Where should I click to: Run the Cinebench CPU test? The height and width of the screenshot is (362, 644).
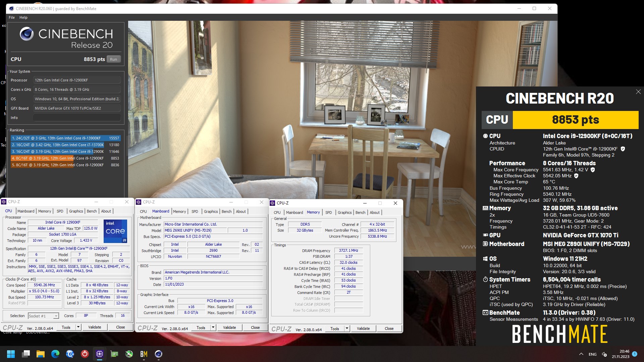tap(113, 59)
